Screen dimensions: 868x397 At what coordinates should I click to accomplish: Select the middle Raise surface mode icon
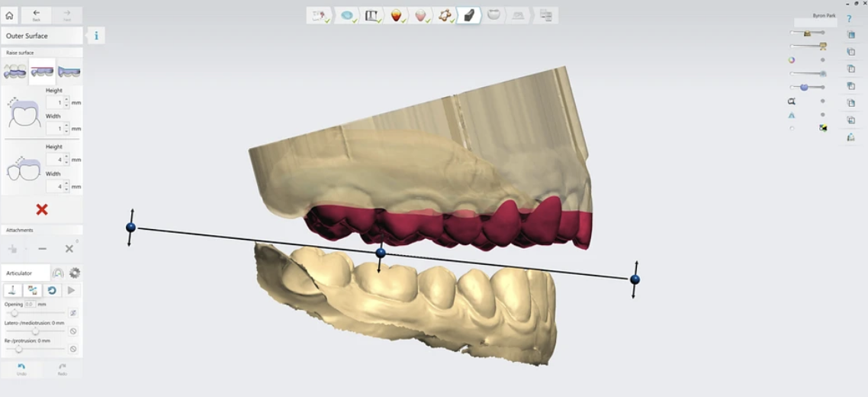(x=42, y=72)
